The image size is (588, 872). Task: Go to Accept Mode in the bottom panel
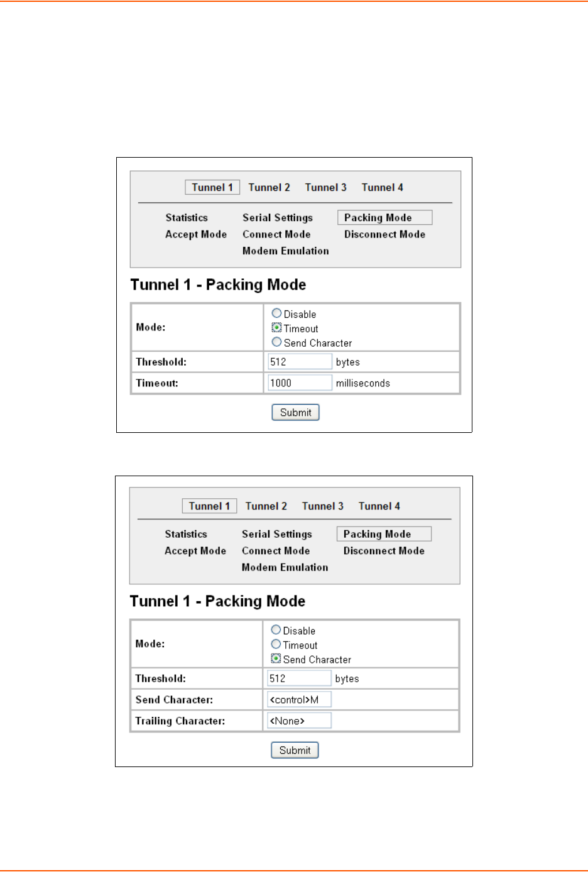pyautogui.click(x=195, y=551)
